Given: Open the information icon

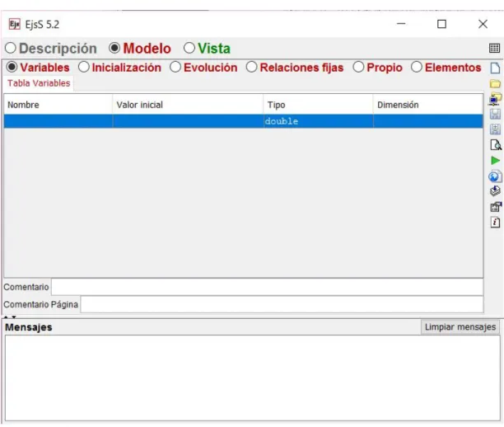Looking at the screenshot, I should pos(495,222).
